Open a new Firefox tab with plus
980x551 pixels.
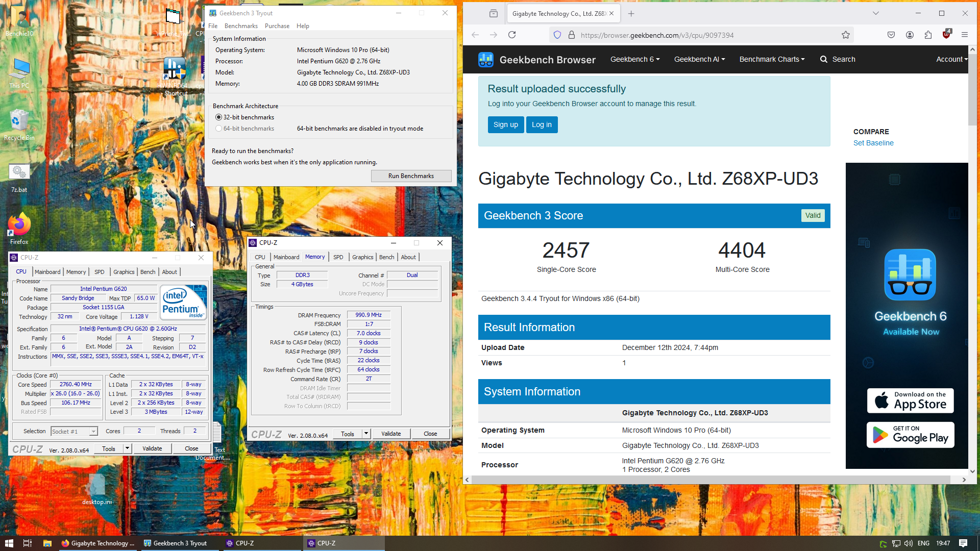631,14
